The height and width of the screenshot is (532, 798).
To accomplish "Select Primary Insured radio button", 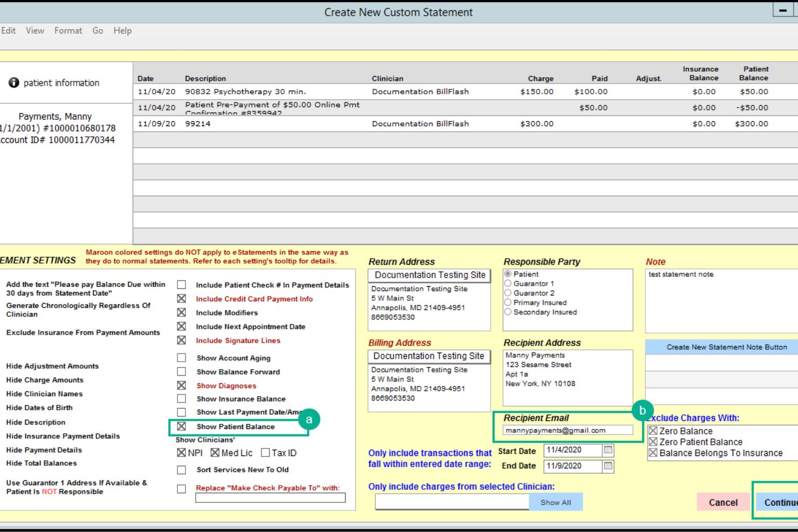I will click(x=508, y=302).
